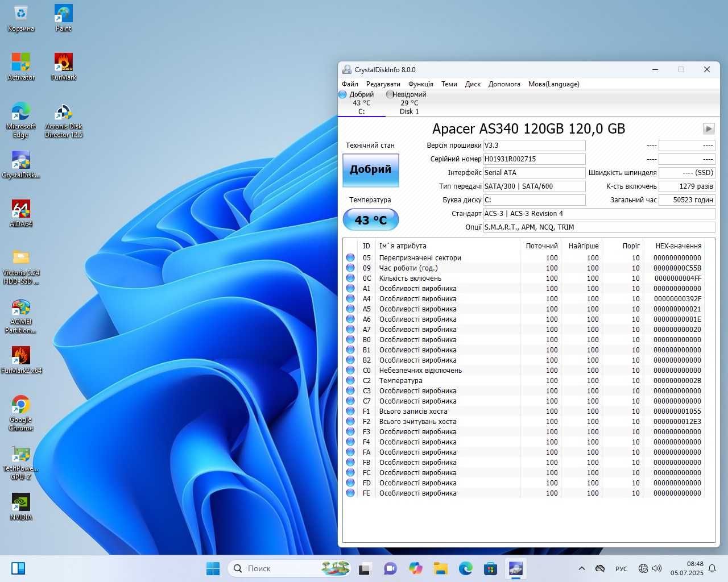Click the power-on count 1279 разів
Viewport: 728px width, 582px height.
[x=686, y=186]
